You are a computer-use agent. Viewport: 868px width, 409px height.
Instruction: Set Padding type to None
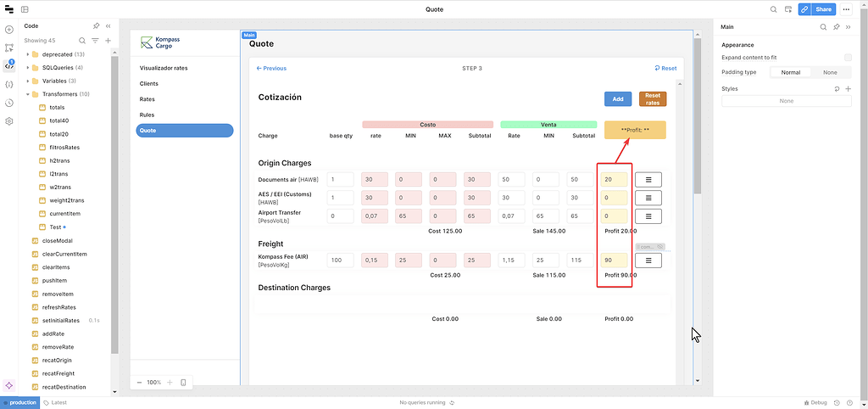pos(830,73)
